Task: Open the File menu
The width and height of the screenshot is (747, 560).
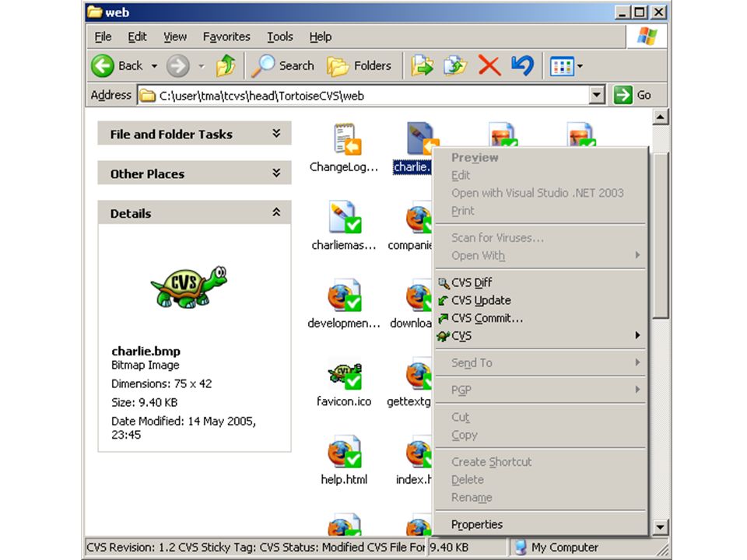Action: 103,37
